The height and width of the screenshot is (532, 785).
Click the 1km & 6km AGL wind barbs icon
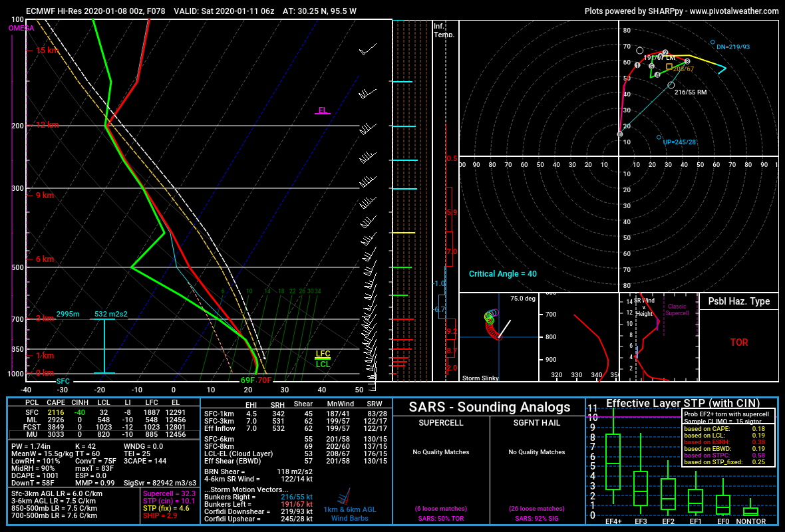click(x=344, y=497)
